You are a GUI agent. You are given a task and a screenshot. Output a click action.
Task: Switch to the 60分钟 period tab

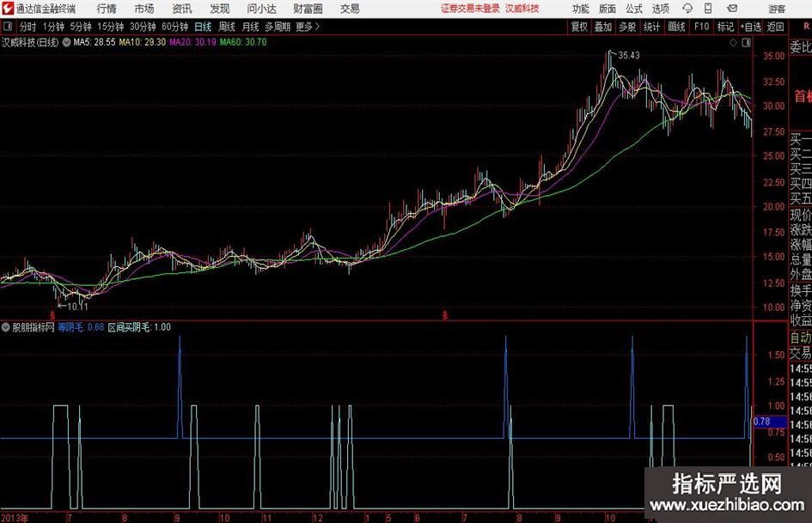tap(175, 27)
